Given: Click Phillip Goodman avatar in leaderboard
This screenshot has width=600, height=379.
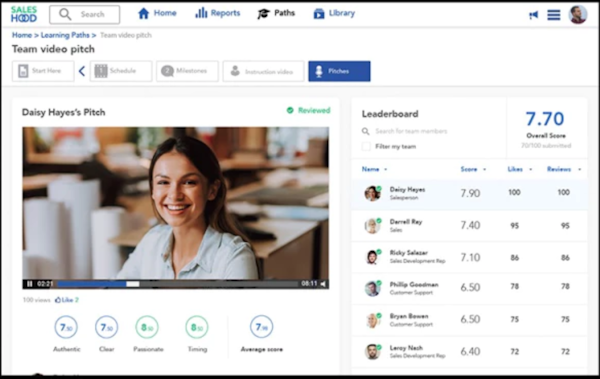Looking at the screenshot, I should click(x=372, y=288).
